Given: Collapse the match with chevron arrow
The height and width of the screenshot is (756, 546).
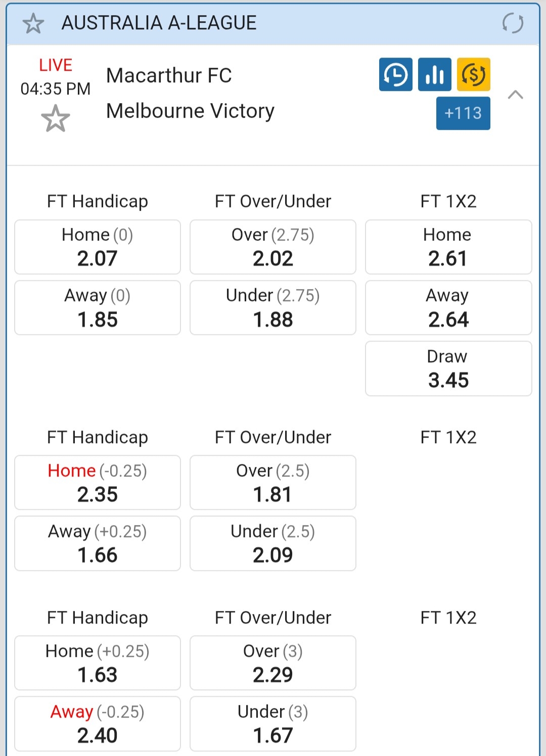Looking at the screenshot, I should pos(515,94).
